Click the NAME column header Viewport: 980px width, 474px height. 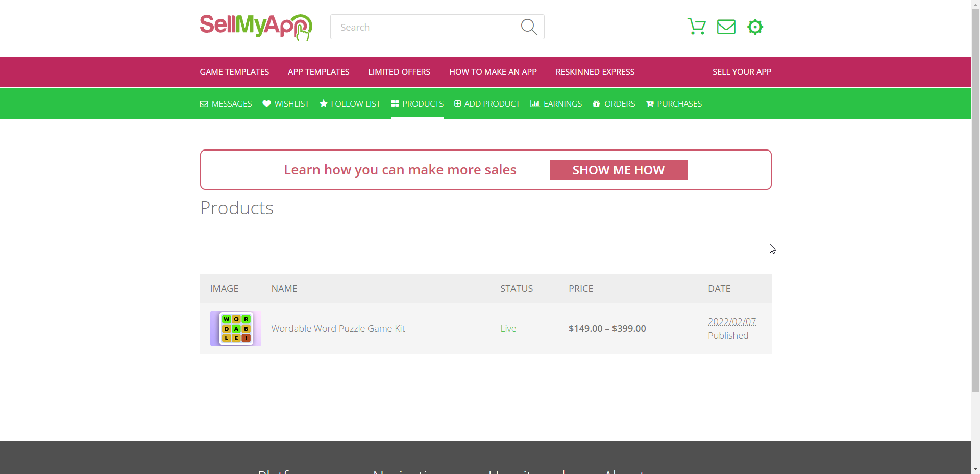click(x=284, y=289)
